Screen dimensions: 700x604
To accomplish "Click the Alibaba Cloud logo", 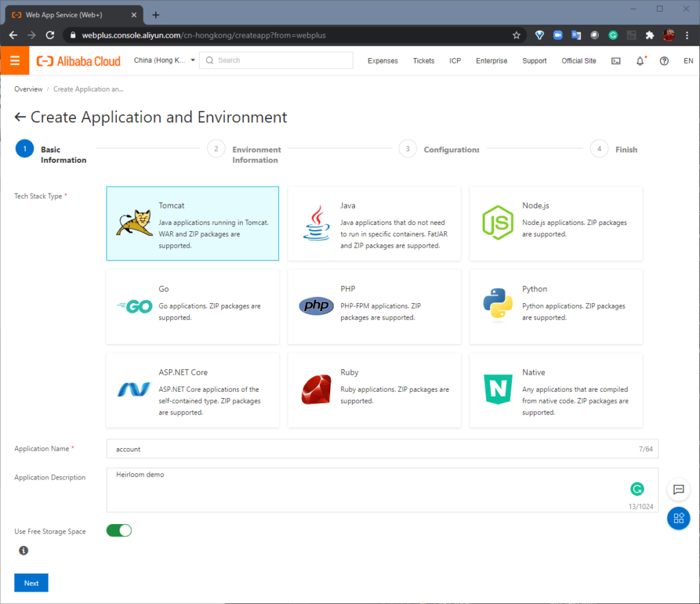I will 79,61.
